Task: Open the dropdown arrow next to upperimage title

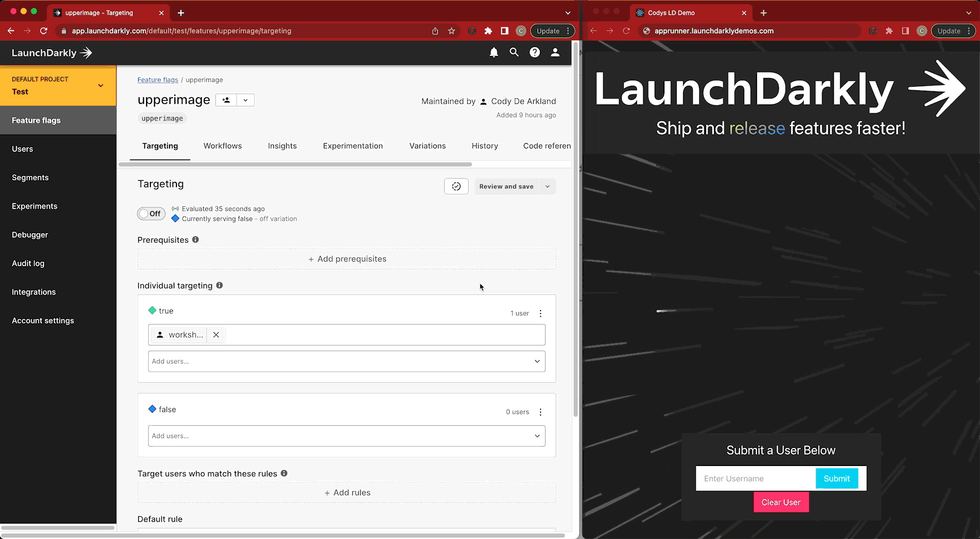Action: point(245,100)
